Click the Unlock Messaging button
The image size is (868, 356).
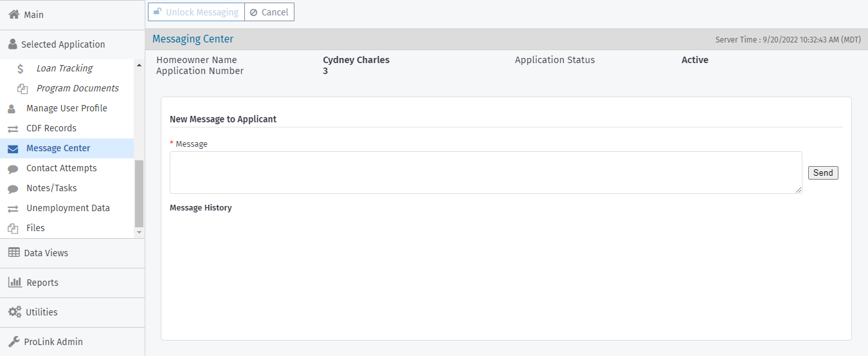196,12
